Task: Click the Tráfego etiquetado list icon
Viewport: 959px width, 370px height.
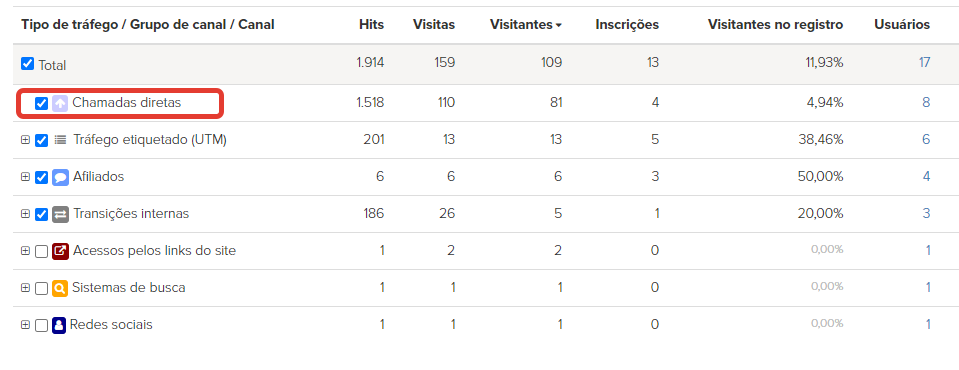Action: [60, 140]
